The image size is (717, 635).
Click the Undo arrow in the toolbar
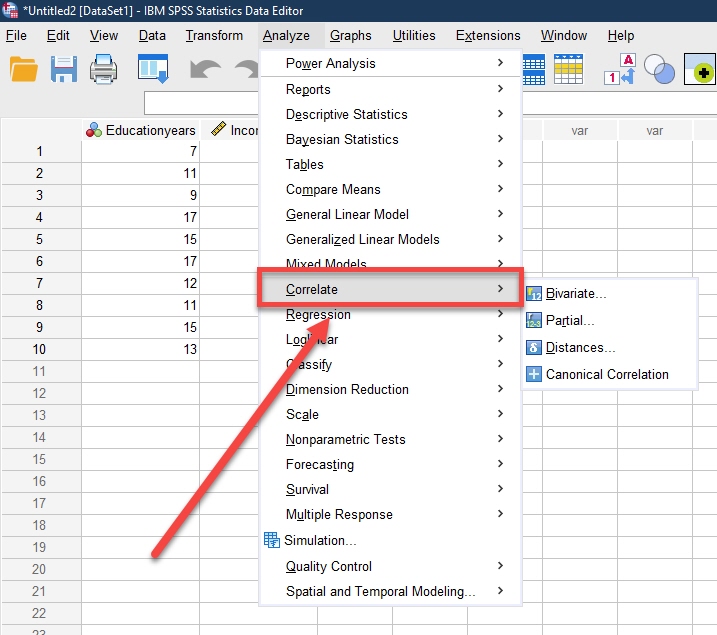click(205, 69)
